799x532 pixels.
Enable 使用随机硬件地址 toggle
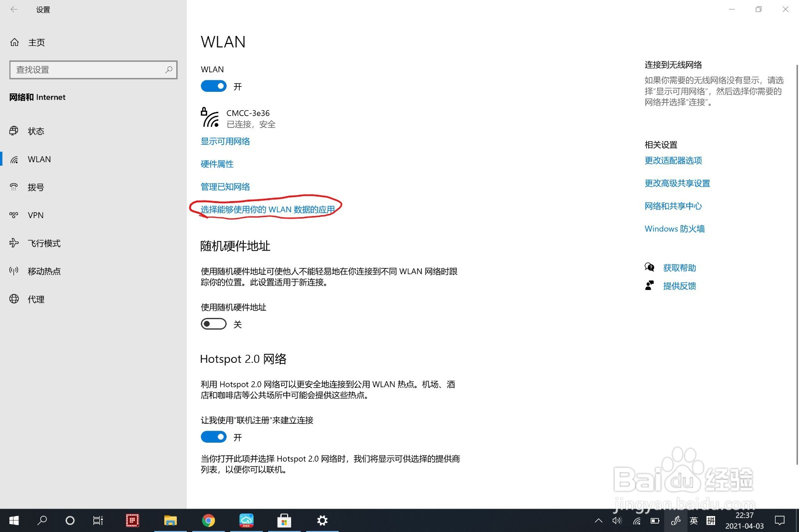tap(214, 324)
